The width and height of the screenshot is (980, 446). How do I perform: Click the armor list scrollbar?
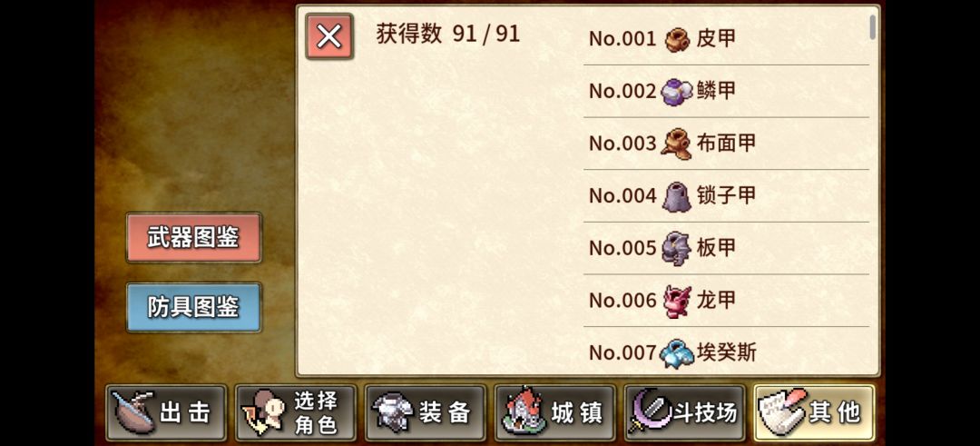(873, 27)
